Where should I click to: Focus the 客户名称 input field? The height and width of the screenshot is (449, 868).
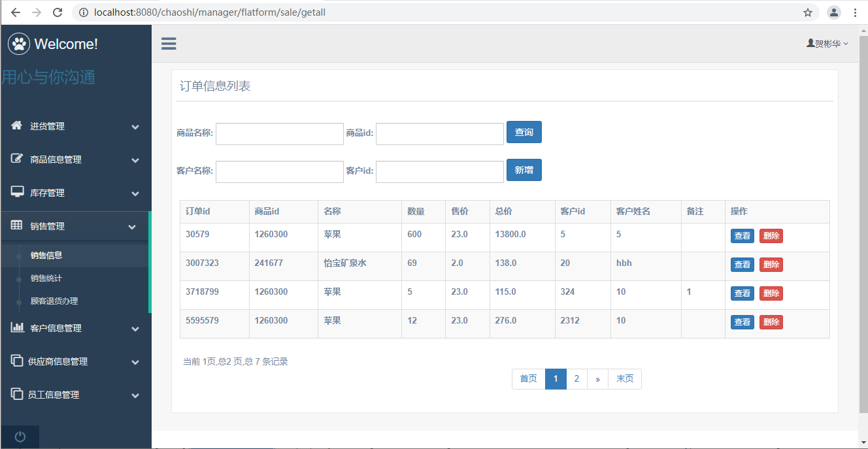(280, 172)
